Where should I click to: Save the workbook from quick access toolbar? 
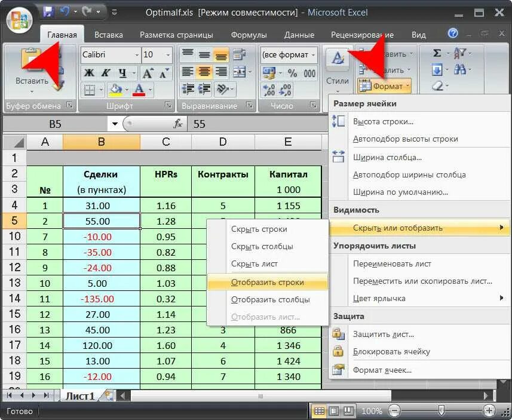pos(48,13)
